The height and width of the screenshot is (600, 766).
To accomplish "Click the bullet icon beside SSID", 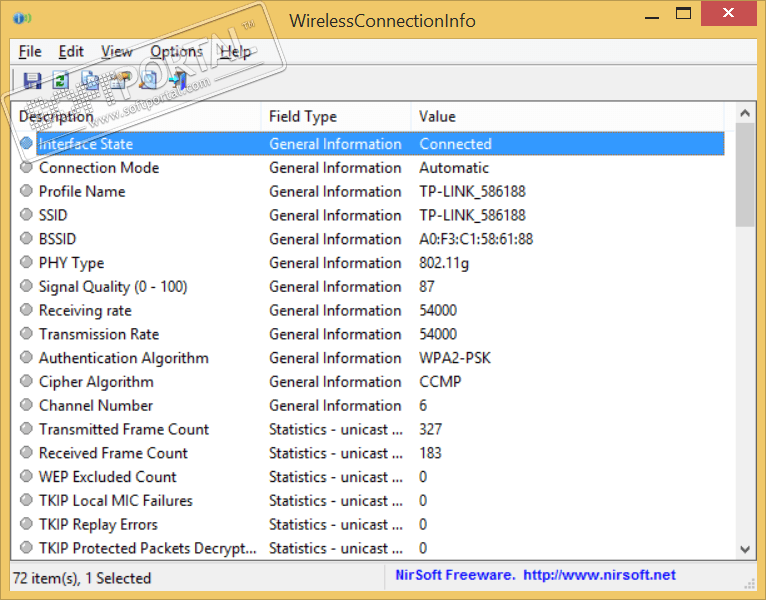I will pos(26,214).
